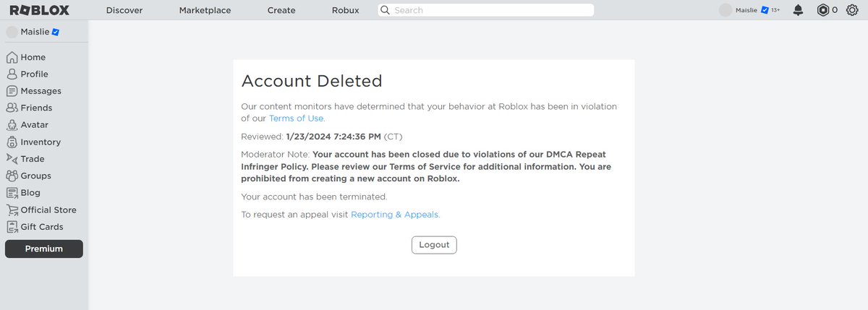
Task: Click the 13+ age label
Action: click(x=775, y=10)
